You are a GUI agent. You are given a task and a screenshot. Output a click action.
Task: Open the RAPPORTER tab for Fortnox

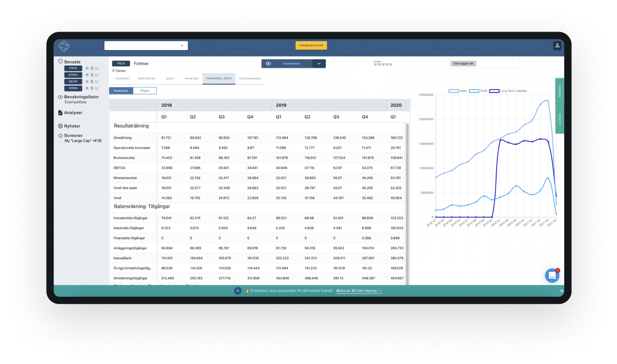tap(147, 79)
